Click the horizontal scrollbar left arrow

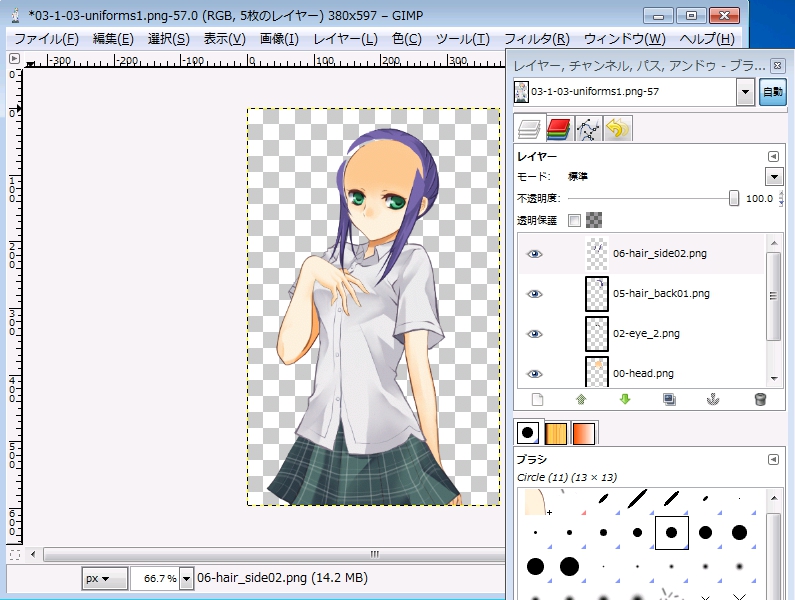click(33, 554)
